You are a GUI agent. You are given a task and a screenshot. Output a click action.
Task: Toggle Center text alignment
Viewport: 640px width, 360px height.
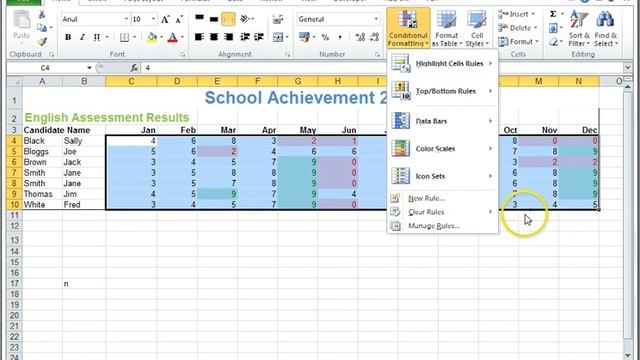pyautogui.click(x=213, y=37)
